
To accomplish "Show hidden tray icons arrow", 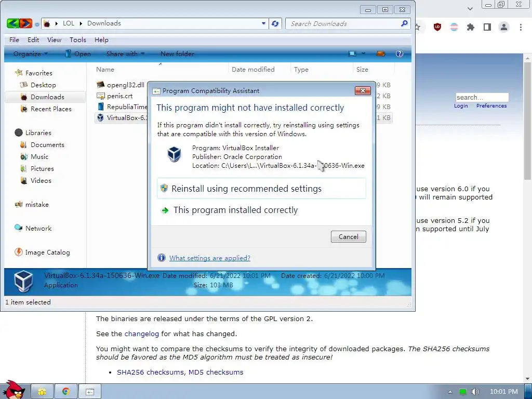I will (450, 392).
